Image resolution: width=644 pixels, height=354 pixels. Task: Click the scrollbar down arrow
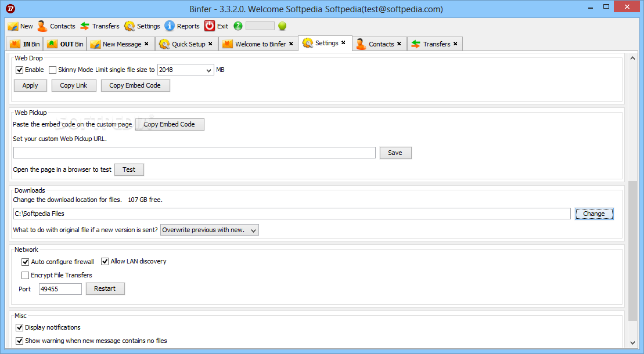632,343
